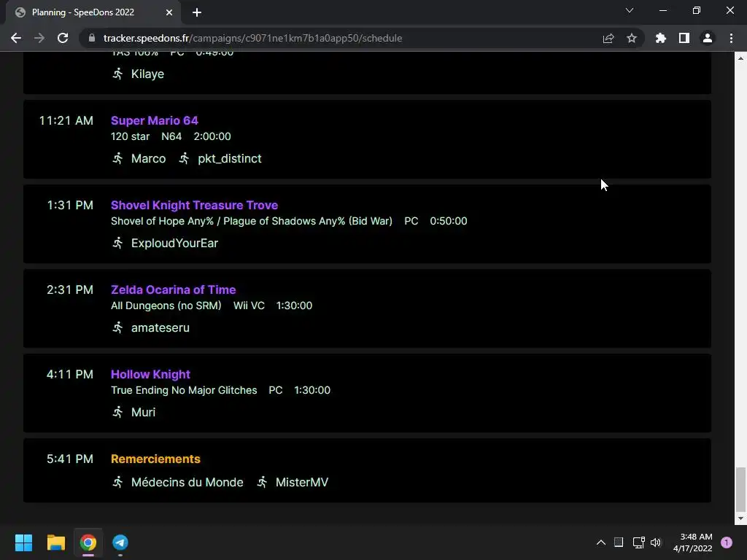The height and width of the screenshot is (560, 747).
Task: Click the 1:31 PM start time
Action: tap(71, 205)
